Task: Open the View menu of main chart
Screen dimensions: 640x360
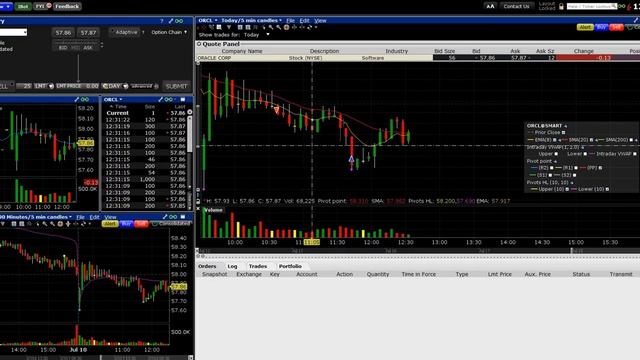Action: coord(320,20)
